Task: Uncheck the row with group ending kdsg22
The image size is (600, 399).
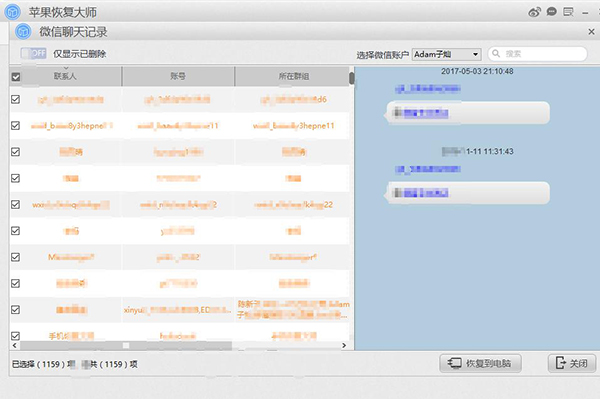Action: [15, 204]
